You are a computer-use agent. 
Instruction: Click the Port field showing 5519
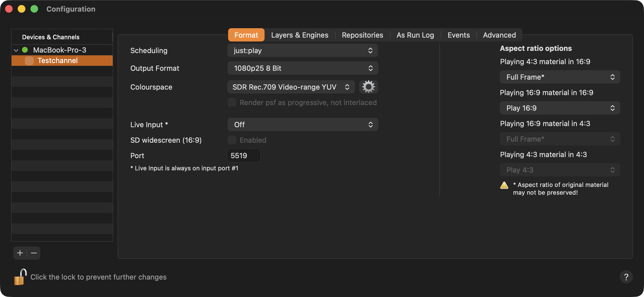244,155
